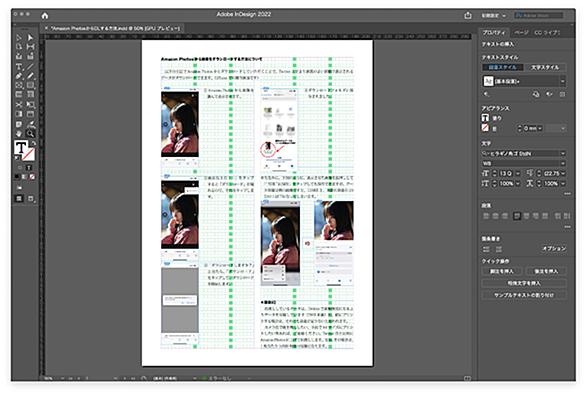
Task: Select the Scissors tool
Action: coord(19,104)
